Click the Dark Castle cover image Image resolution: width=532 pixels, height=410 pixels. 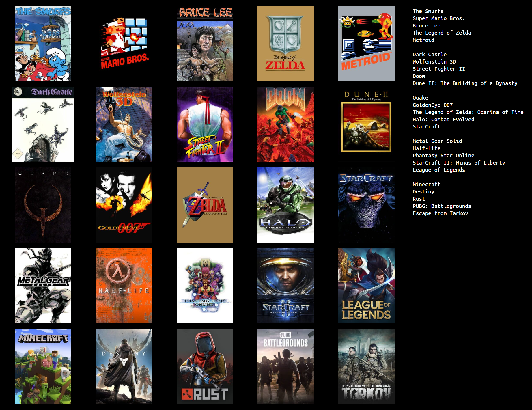[x=43, y=124]
